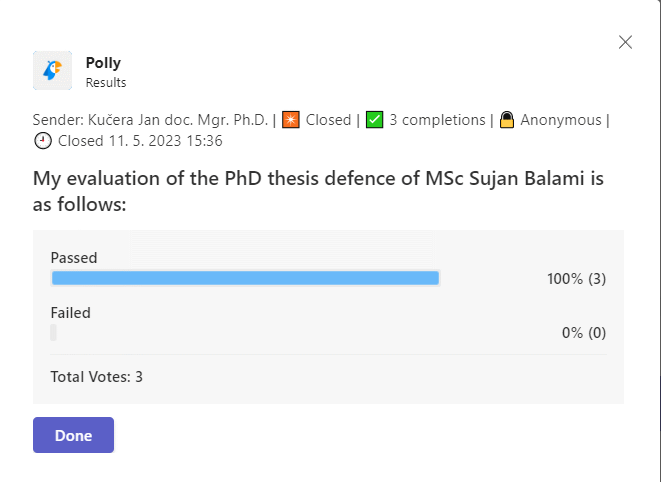The height and width of the screenshot is (482, 661).
Task: Close the Polly results dialog
Action: 625,42
